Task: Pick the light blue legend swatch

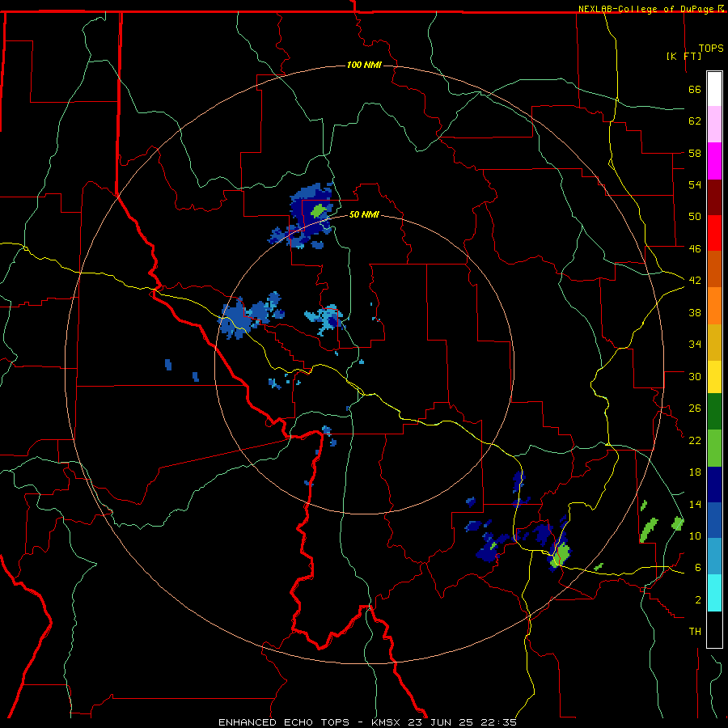Action: point(714,557)
